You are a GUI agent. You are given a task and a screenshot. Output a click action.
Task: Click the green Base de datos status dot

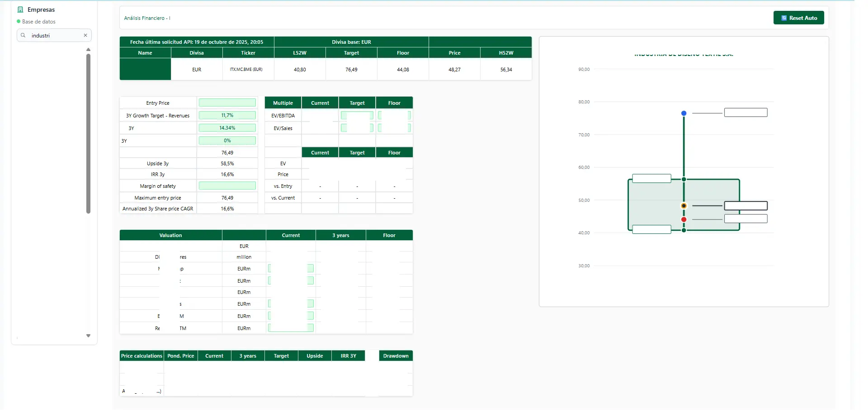click(x=19, y=21)
